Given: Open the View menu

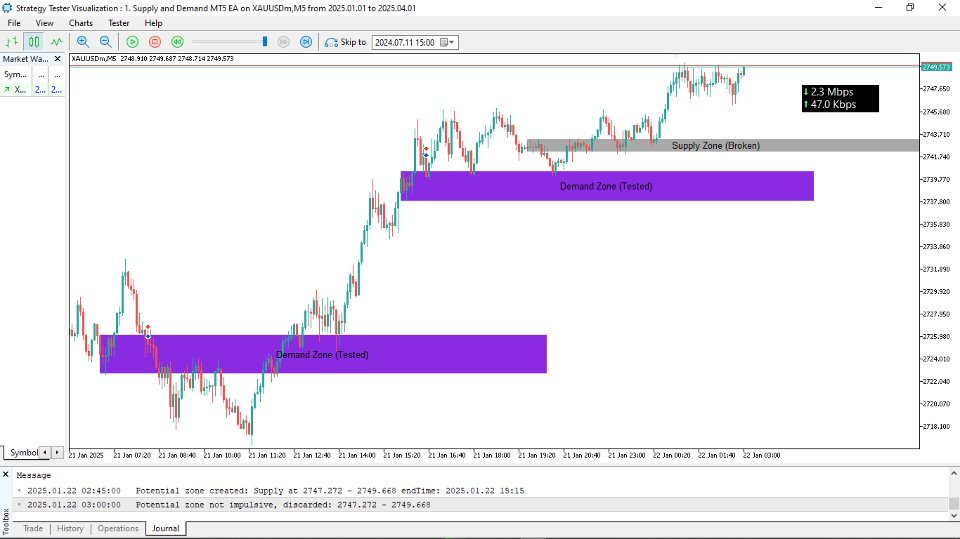Looking at the screenshot, I should pyautogui.click(x=44, y=23).
